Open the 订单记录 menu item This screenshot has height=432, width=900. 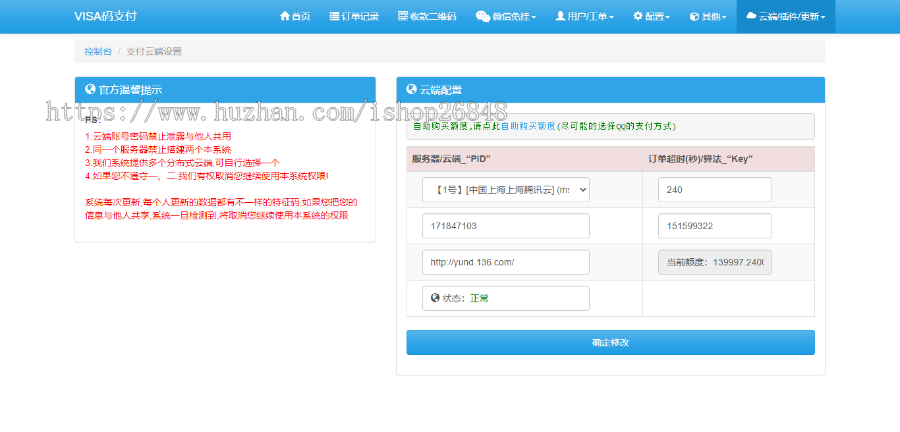click(x=354, y=17)
